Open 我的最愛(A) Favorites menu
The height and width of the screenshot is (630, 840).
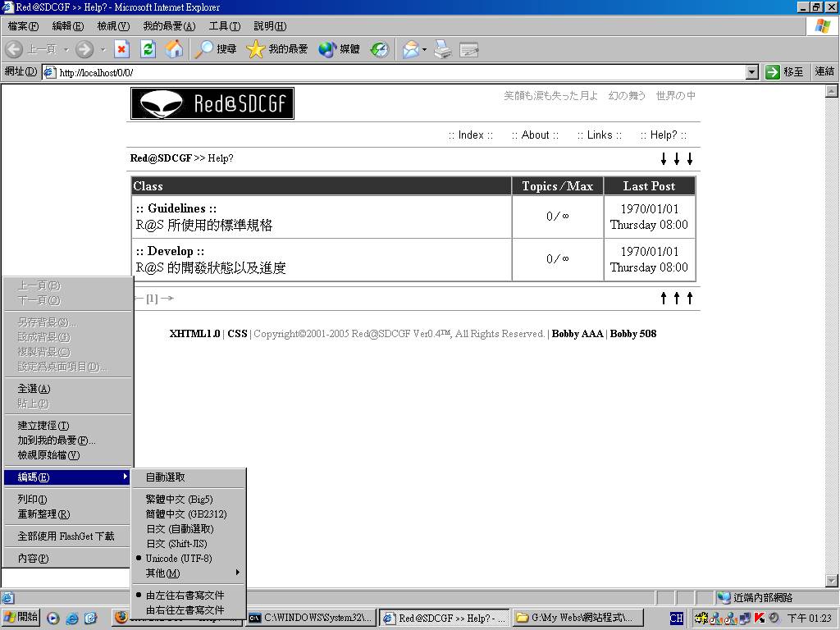[x=169, y=25]
